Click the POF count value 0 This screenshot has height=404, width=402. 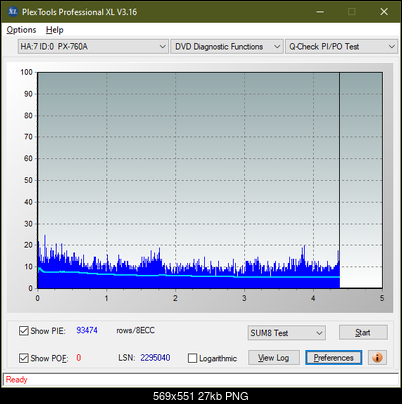(79, 358)
